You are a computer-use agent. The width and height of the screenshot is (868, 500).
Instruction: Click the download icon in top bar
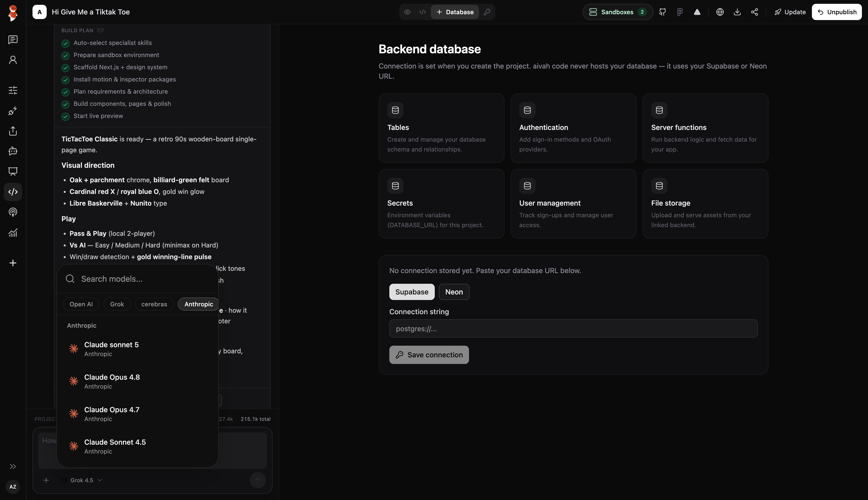tap(737, 12)
